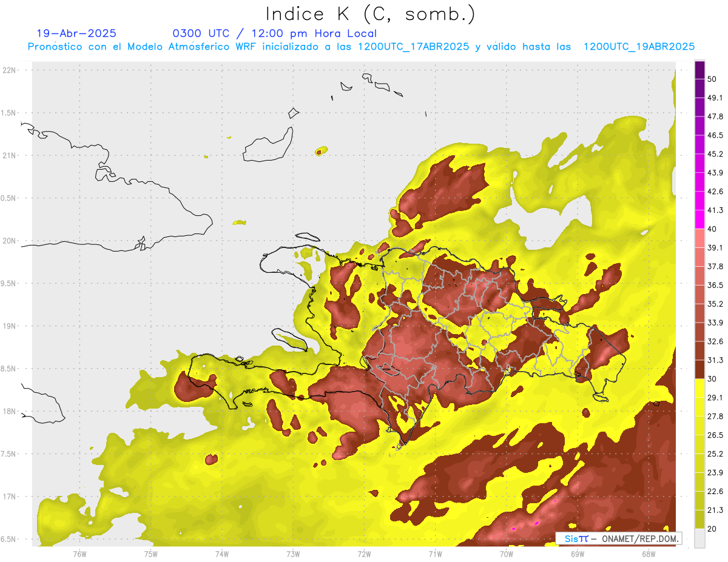Click the title "Indice K (C, somb.)"
Screen dimensions: 728x562
[x=370, y=13]
